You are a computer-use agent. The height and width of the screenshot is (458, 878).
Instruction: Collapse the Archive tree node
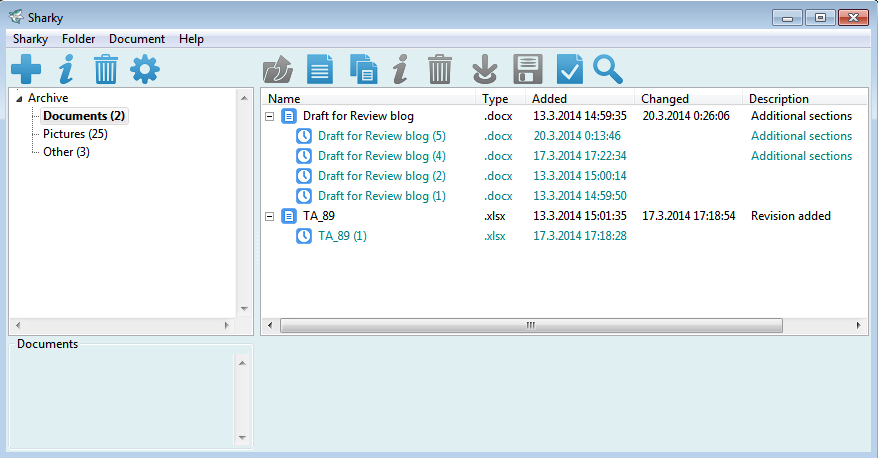tap(19, 98)
